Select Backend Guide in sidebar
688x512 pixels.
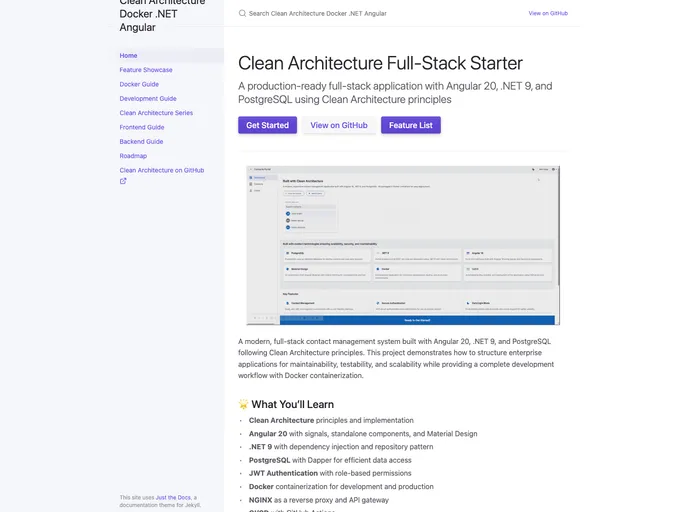coord(141,141)
